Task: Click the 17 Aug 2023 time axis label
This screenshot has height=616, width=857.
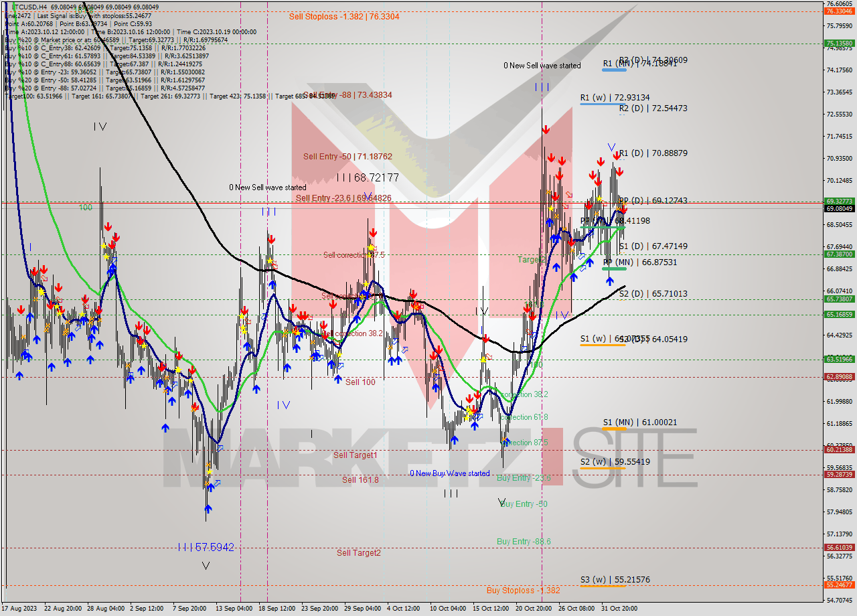Action: pos(19,609)
